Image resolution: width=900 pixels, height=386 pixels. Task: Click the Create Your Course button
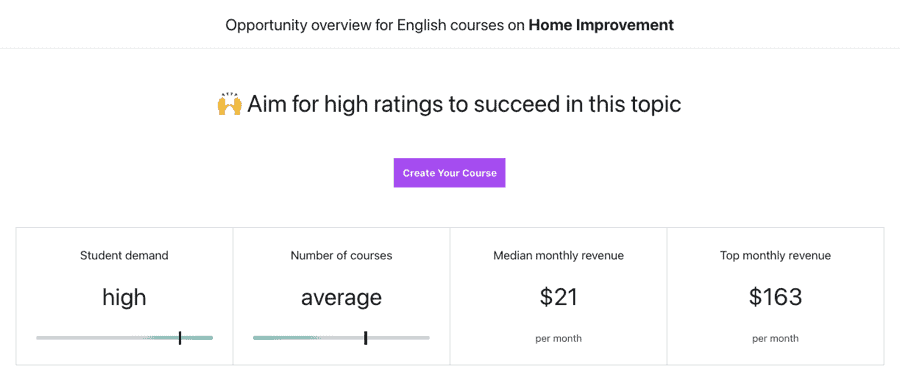click(449, 173)
